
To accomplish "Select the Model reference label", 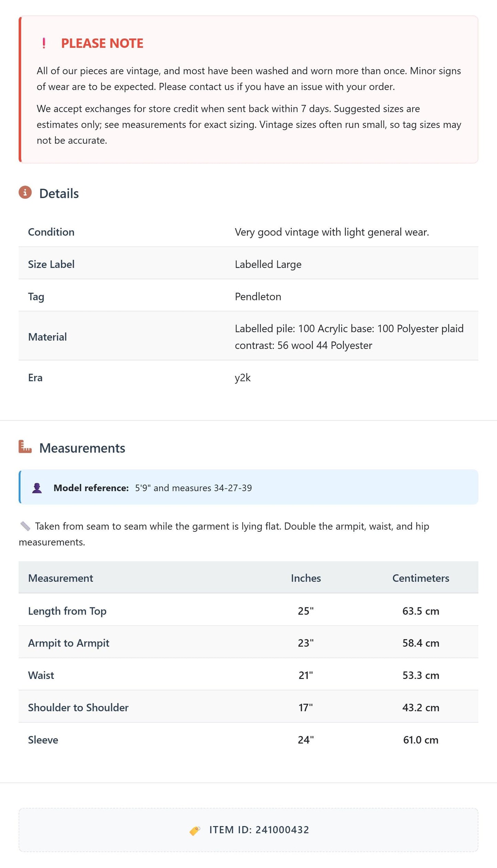I will click(x=91, y=488).
